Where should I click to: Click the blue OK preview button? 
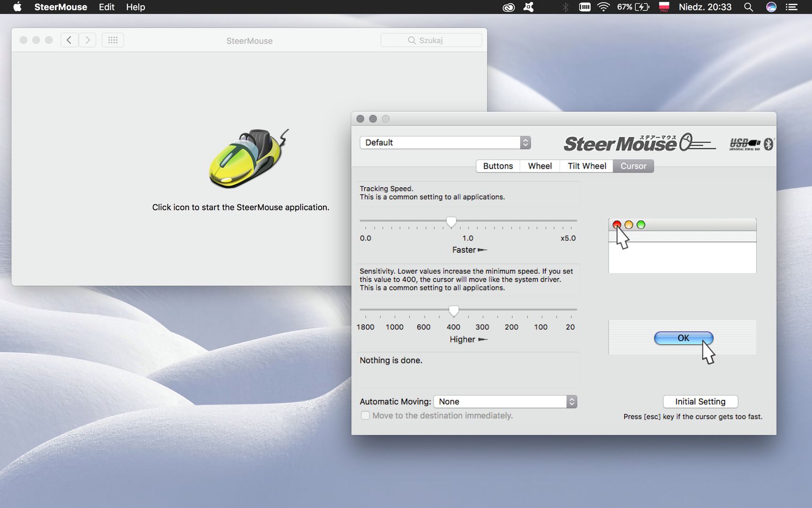point(683,338)
